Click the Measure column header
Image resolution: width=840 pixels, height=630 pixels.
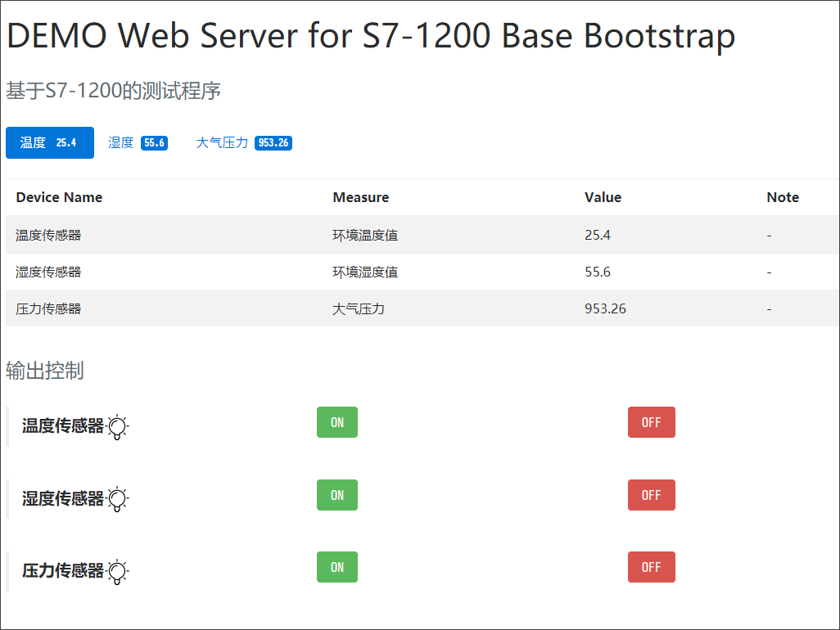coord(360,197)
